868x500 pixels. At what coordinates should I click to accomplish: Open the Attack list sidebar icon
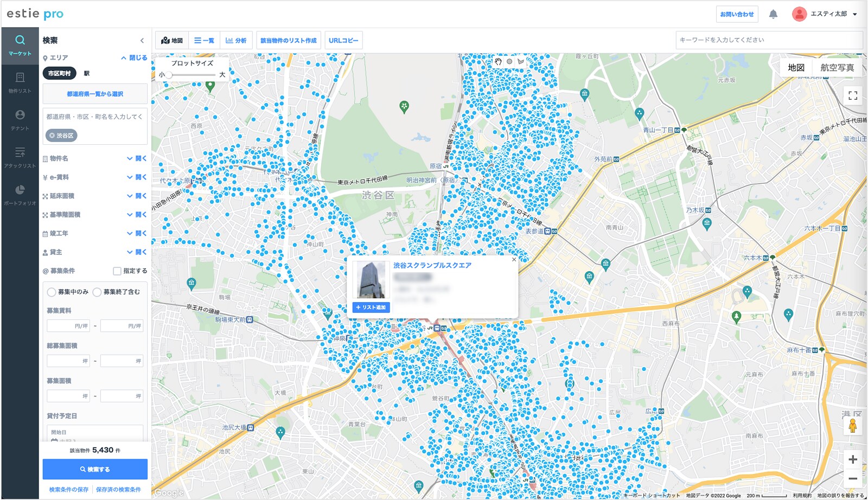point(20,157)
